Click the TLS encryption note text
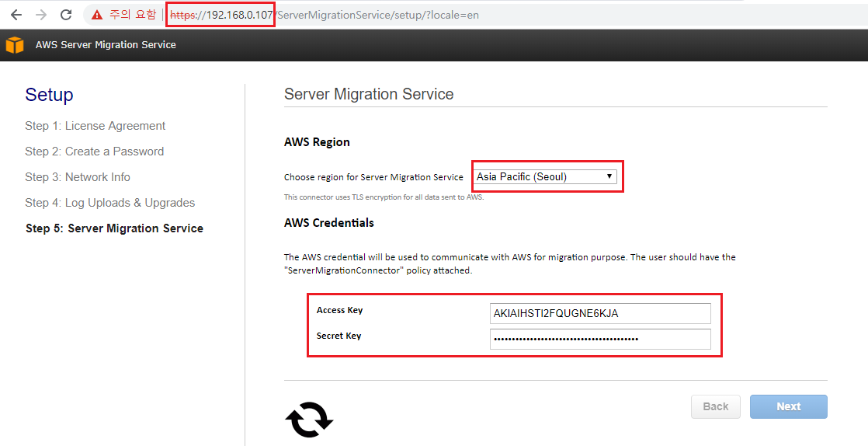Viewport: 868px width, 446px height. (384, 197)
